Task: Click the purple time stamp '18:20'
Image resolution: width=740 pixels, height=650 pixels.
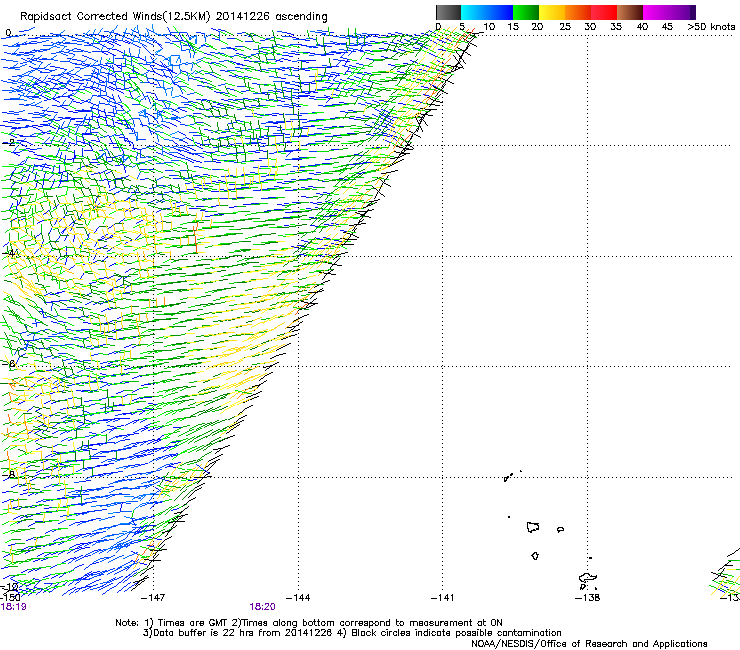Action: click(x=262, y=607)
